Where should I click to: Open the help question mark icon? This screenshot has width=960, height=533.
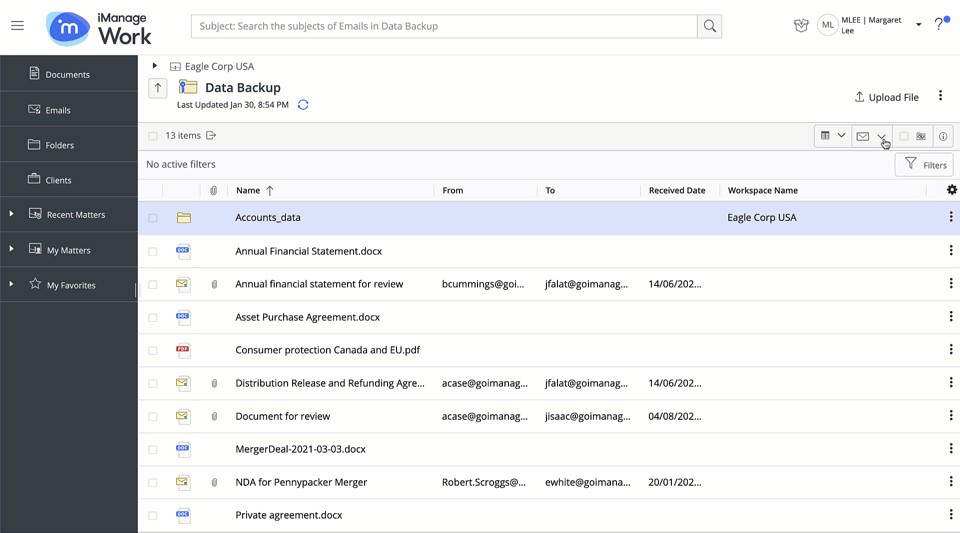point(939,25)
